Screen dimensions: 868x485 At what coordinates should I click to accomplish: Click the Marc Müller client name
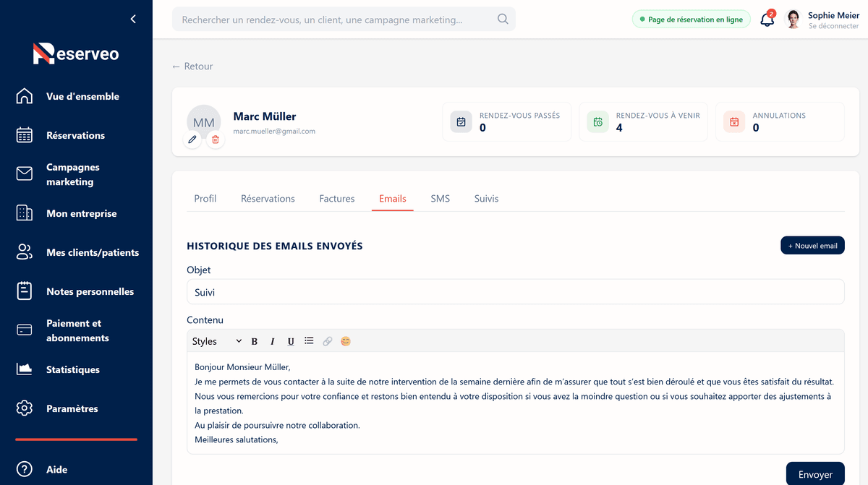(x=265, y=116)
